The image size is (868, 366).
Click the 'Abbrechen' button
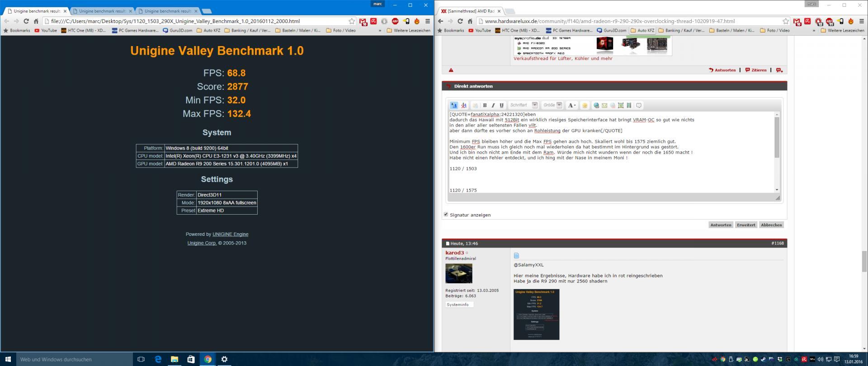[771, 225]
